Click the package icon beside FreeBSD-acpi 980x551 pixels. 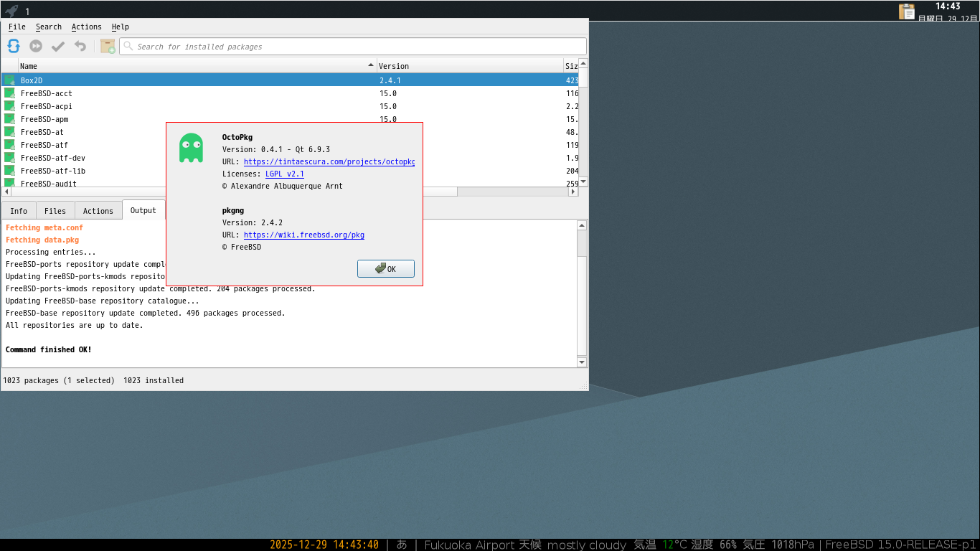point(9,106)
